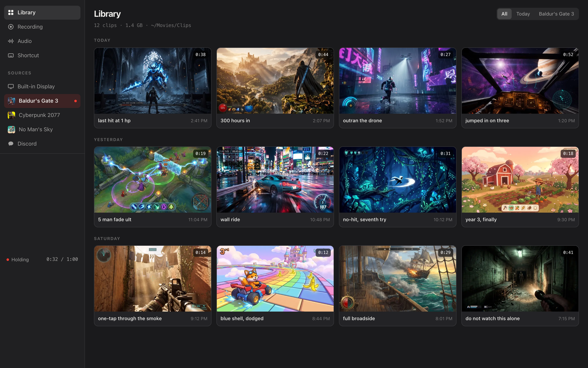
Task: Open the 'last hit at 1 hp' clip thumbnail
Action: (153, 81)
